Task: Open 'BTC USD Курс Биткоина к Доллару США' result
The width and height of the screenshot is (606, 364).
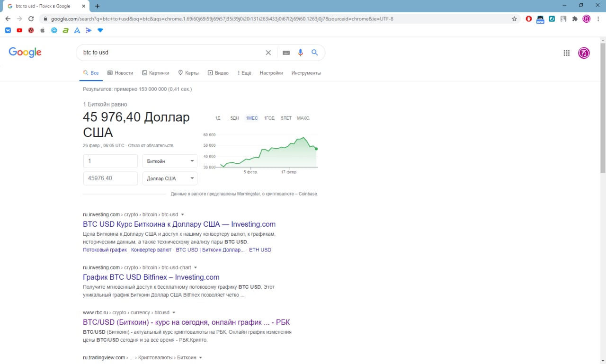Action: (x=179, y=224)
